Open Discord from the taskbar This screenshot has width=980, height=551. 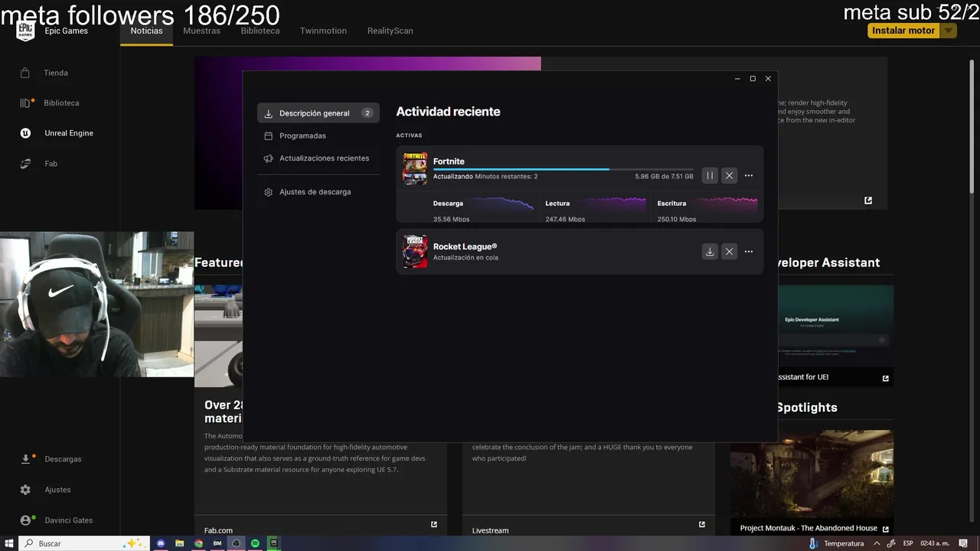pyautogui.click(x=161, y=543)
